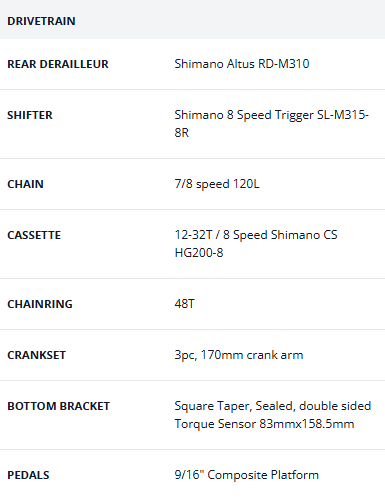This screenshot has height=499, width=385.
Task: Click the 48T chainring value
Action: pos(185,304)
